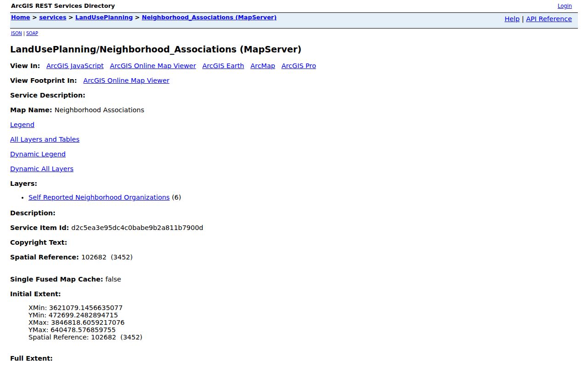Open Dynamic All Layers link

tap(42, 169)
